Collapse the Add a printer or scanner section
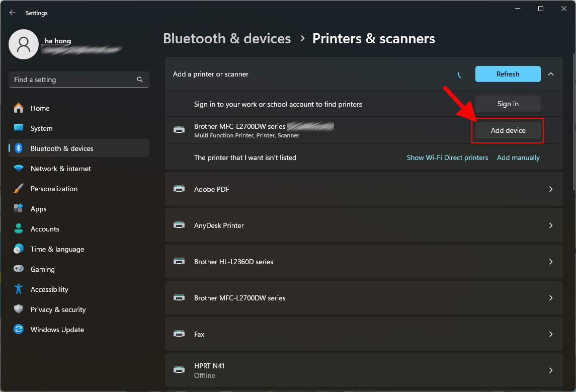 coord(551,74)
